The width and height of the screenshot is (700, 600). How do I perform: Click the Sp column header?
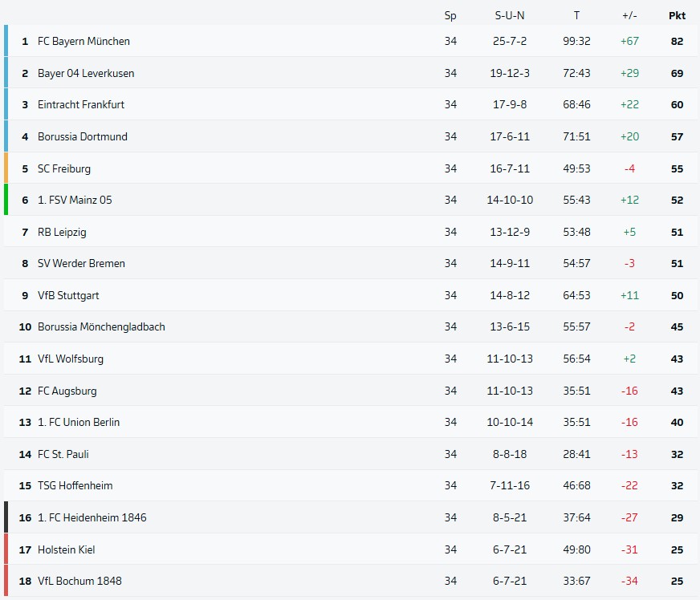tap(450, 15)
